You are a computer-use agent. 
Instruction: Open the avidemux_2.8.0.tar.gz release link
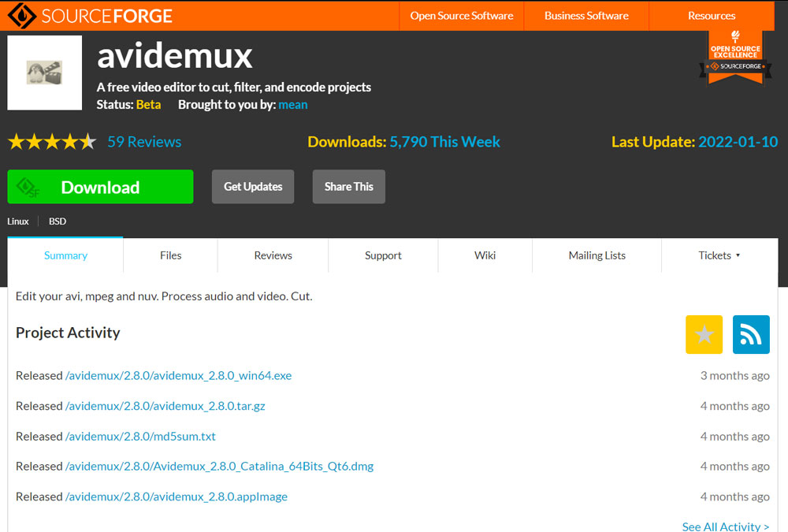[165, 406]
